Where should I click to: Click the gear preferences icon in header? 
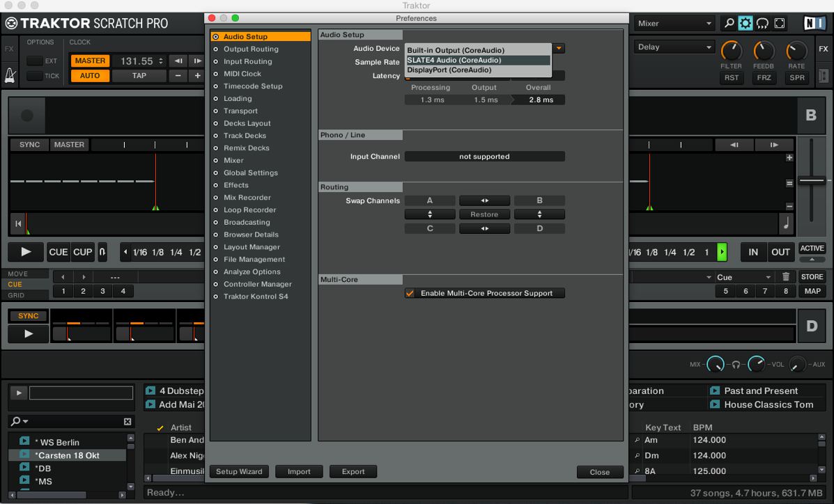746,24
